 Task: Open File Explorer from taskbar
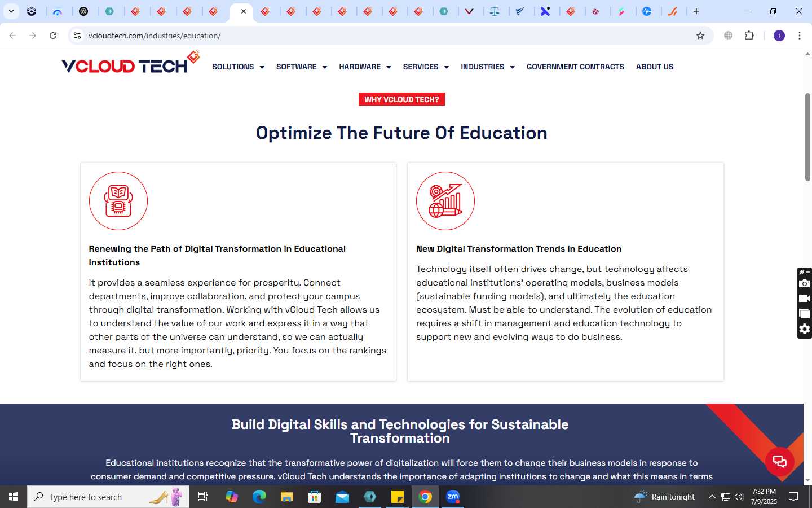[x=287, y=497]
